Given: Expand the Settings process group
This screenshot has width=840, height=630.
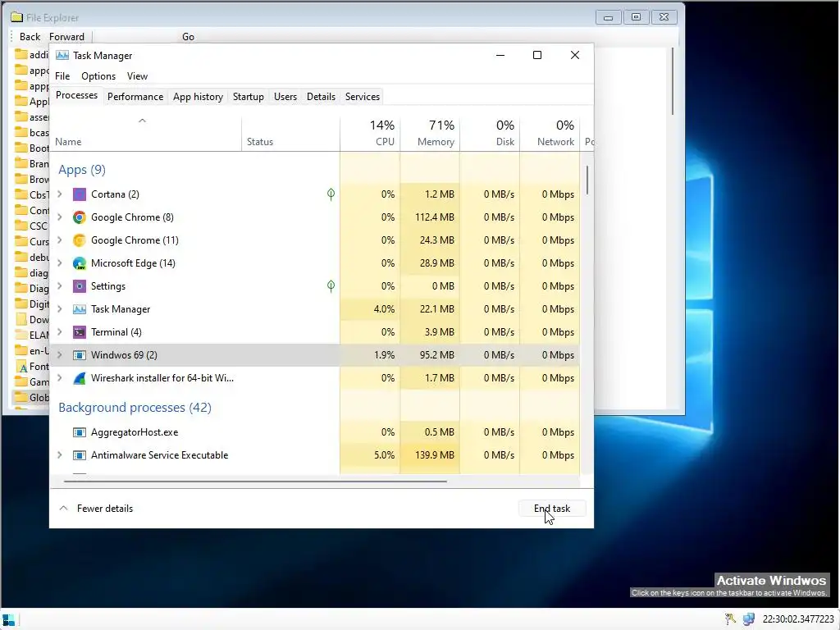Looking at the screenshot, I should (59, 286).
